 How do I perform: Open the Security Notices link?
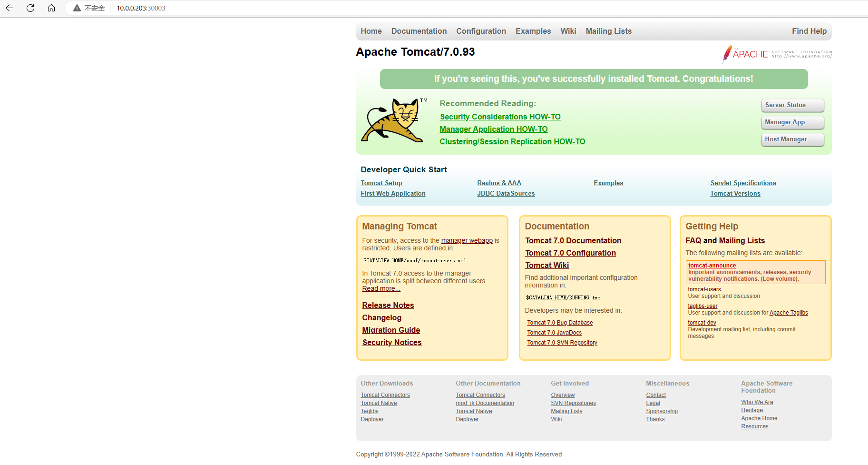(392, 343)
